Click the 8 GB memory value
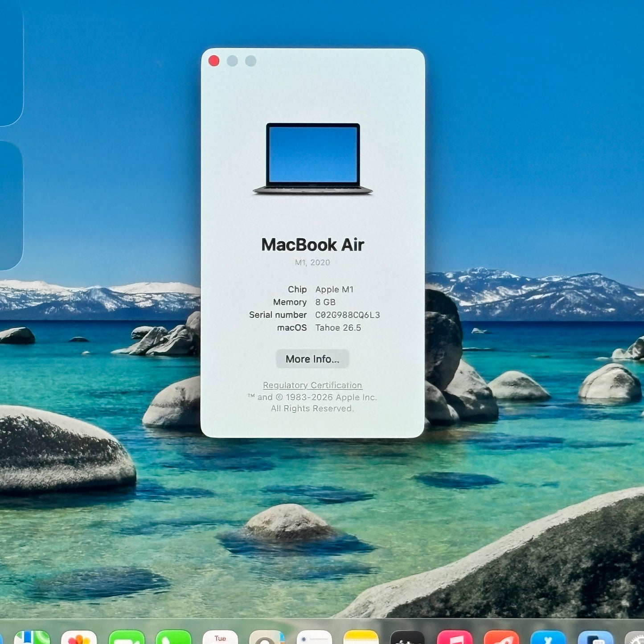The image size is (644, 644). pos(325,302)
